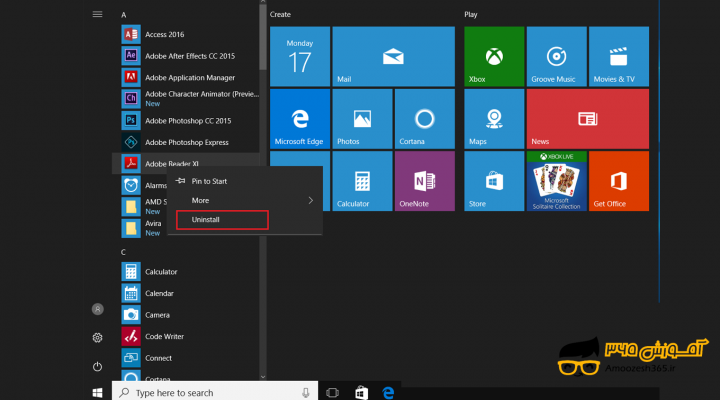Screen dimensions: 720x400
Task: Click the Type here to search box
Action: [x=215, y=393]
